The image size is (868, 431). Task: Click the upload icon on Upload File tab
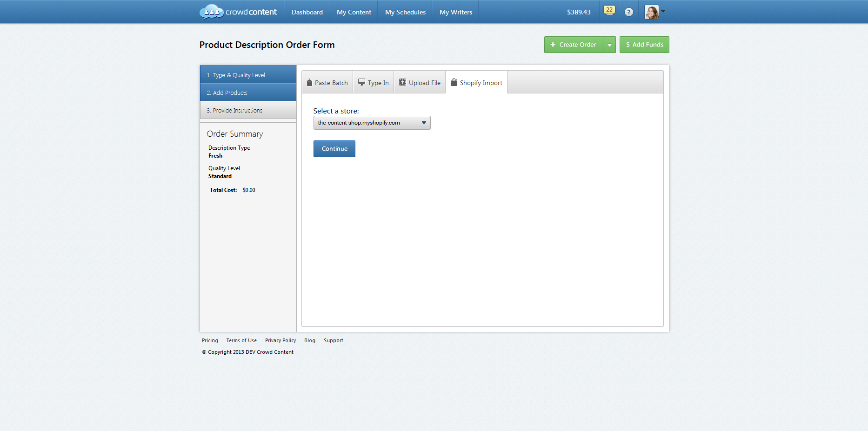coord(402,82)
